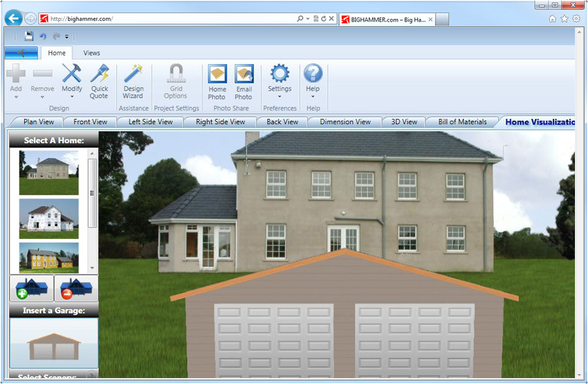
Task: Select the yellow house thumbnail
Action: click(x=49, y=257)
